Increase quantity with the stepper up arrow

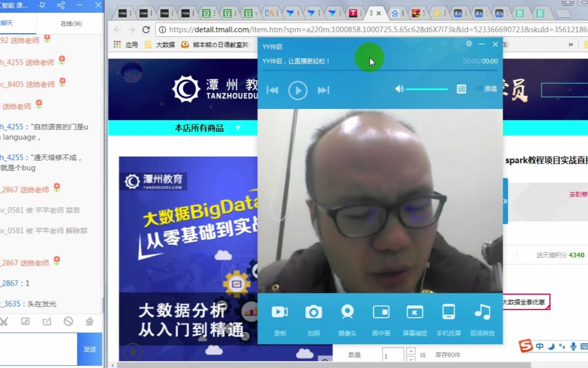coord(412,351)
